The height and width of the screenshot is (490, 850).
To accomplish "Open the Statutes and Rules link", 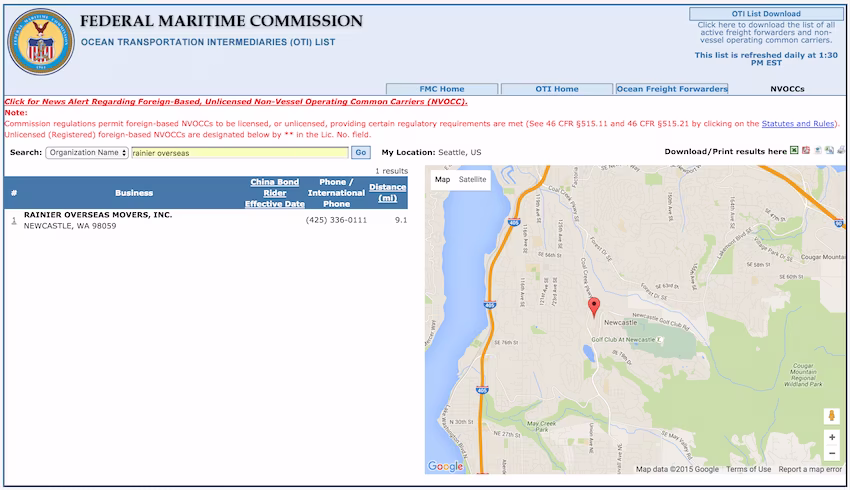I will (x=798, y=124).
